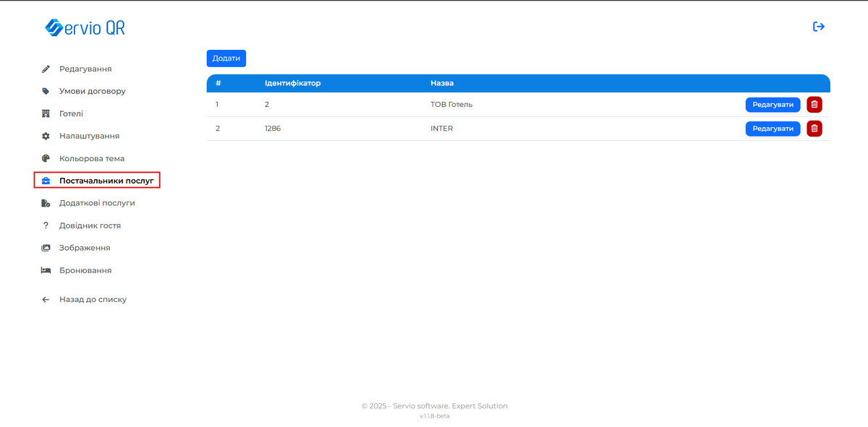Click the Назад до списку link
The width and height of the screenshot is (868, 427).
(93, 299)
